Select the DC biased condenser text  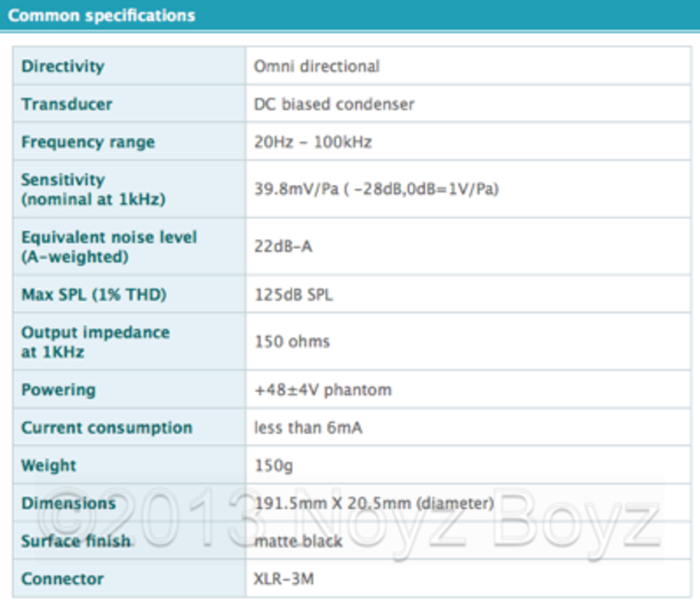pyautogui.click(x=334, y=104)
